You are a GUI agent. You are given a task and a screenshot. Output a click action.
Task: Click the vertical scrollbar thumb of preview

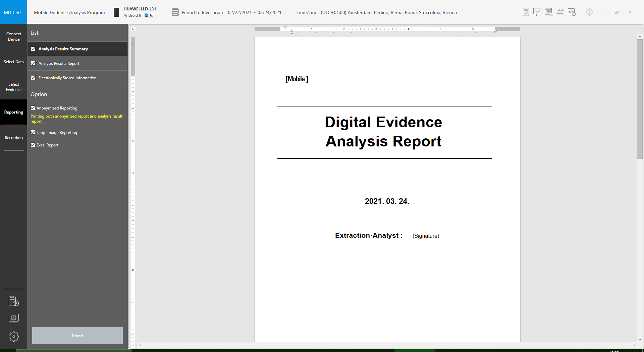tap(640, 99)
